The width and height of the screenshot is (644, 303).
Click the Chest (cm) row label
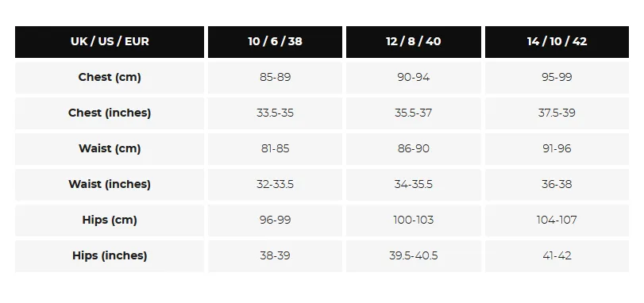(110, 78)
